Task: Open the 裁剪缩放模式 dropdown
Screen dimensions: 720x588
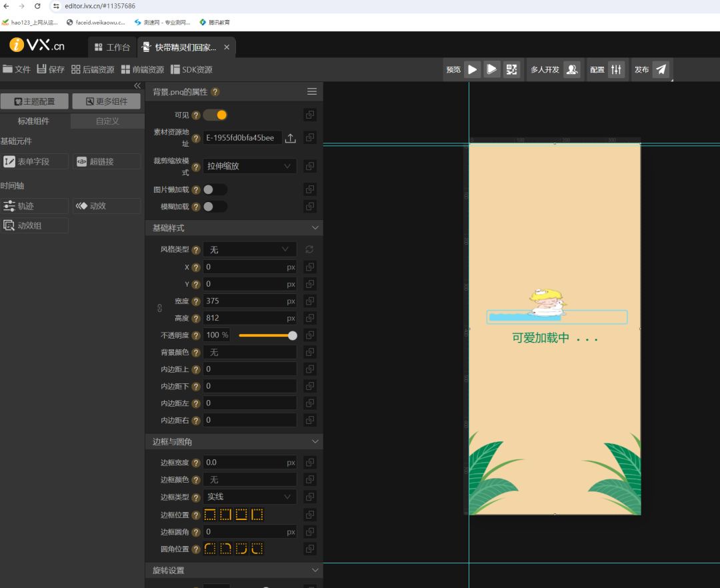Action: pyautogui.click(x=250, y=166)
